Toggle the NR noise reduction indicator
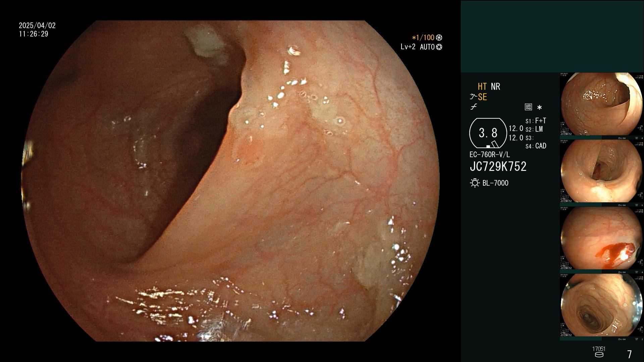The image size is (644, 362). point(495,87)
